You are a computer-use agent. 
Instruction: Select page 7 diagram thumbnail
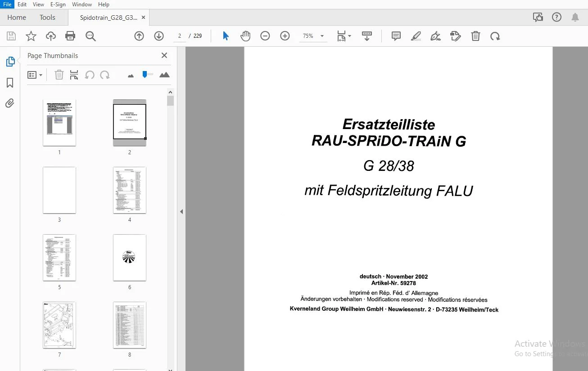[x=59, y=325]
